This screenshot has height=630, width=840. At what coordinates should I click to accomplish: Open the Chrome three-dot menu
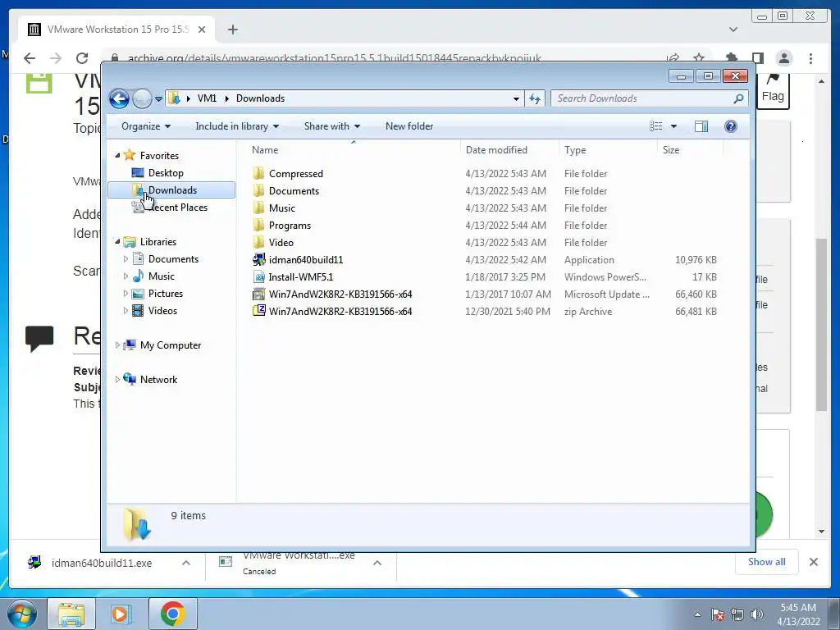810,58
